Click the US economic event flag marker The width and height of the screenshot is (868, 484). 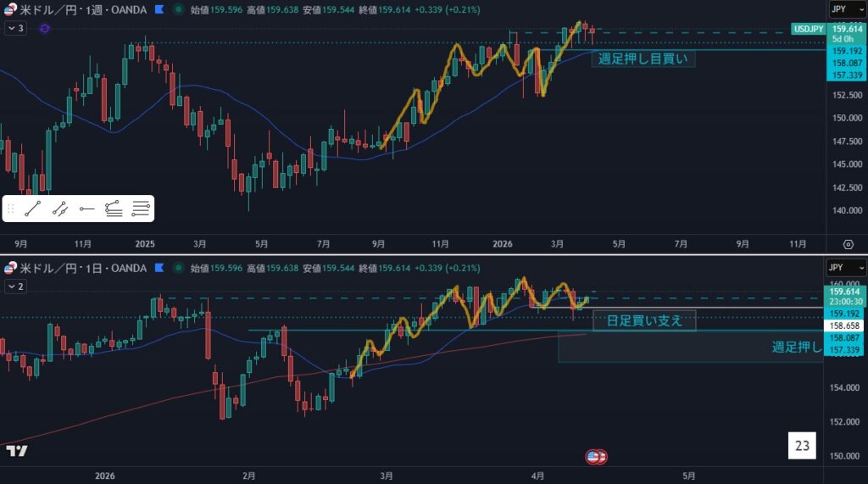[596, 457]
